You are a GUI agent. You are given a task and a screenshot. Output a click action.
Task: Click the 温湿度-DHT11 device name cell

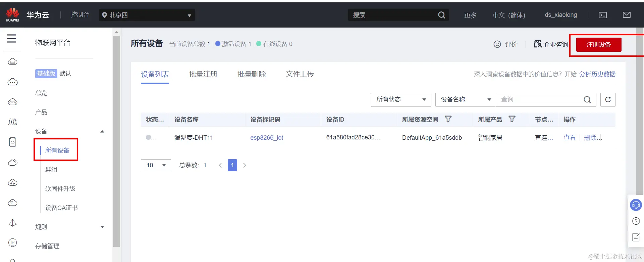[194, 138]
